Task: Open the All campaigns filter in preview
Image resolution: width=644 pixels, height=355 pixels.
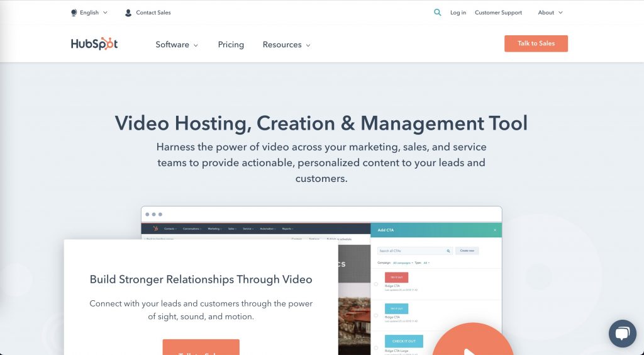Action: pos(402,262)
